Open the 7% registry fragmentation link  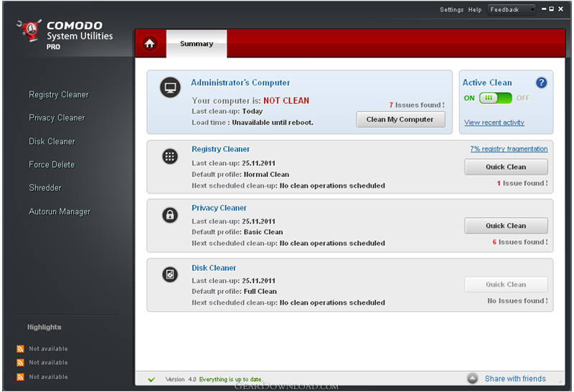coord(509,149)
